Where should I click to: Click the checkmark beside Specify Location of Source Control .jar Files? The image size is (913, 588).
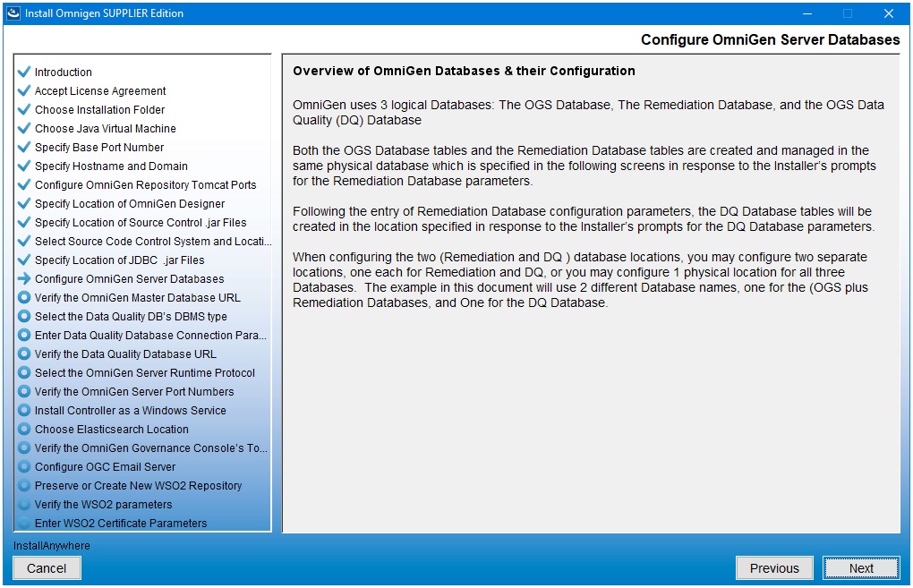pos(24,222)
